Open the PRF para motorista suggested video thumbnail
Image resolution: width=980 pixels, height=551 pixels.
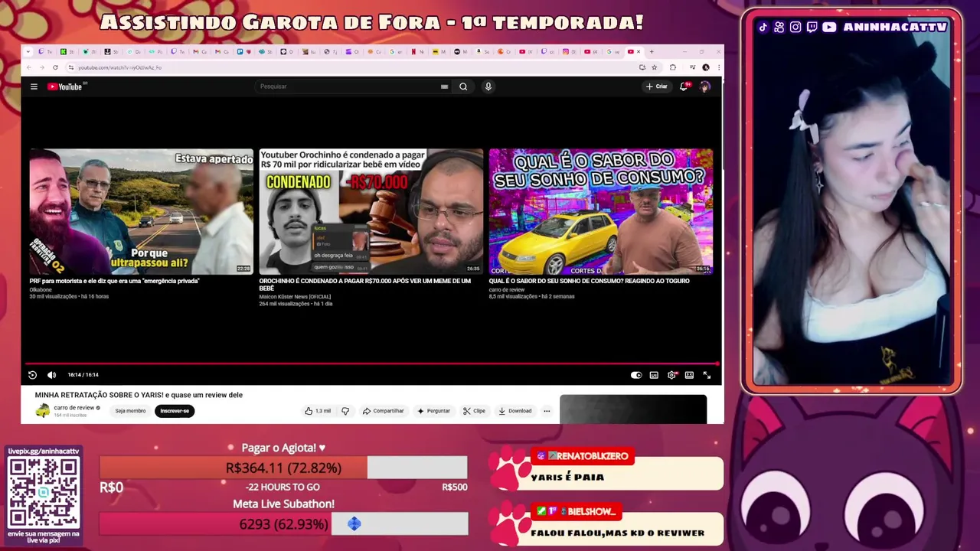point(141,211)
